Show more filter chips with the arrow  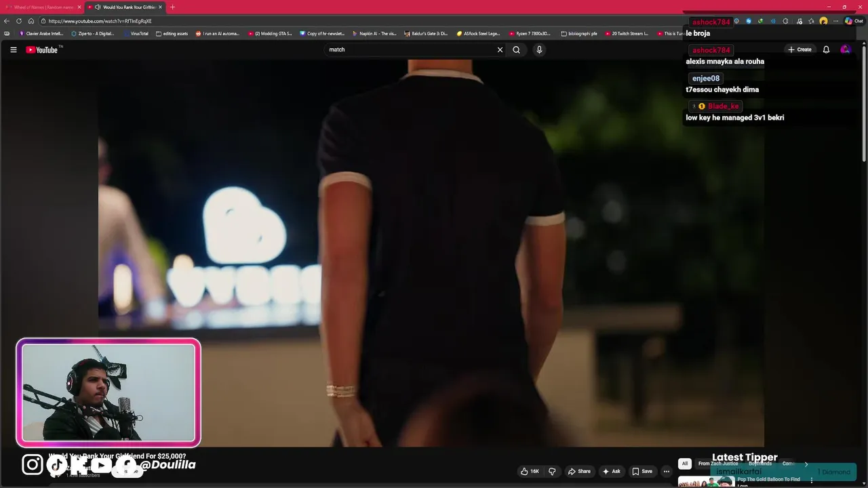806,464
